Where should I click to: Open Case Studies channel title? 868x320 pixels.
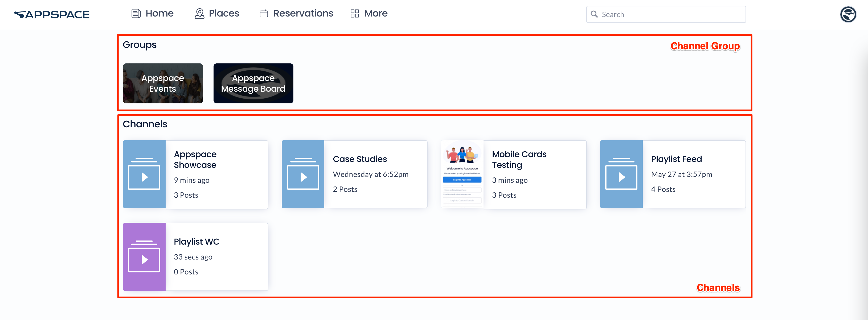[x=359, y=159]
